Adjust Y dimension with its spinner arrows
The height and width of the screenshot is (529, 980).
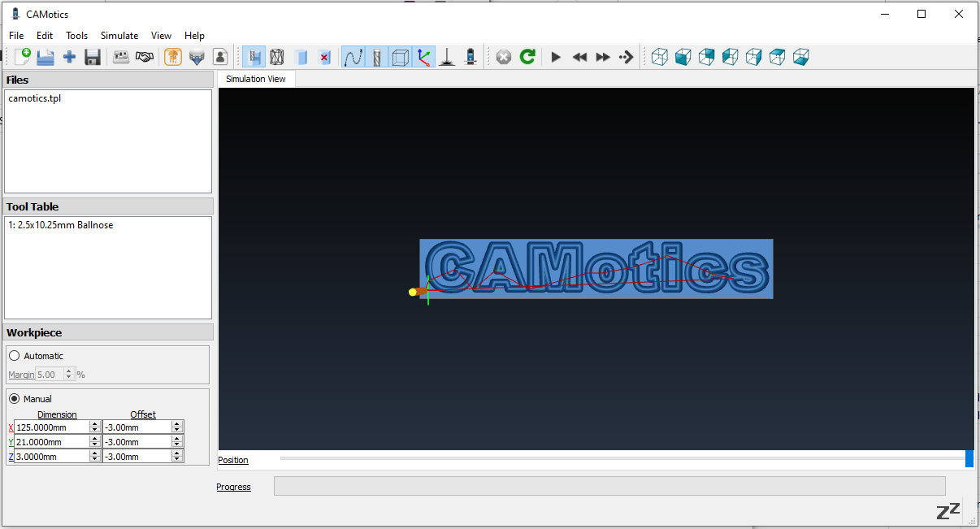click(95, 442)
